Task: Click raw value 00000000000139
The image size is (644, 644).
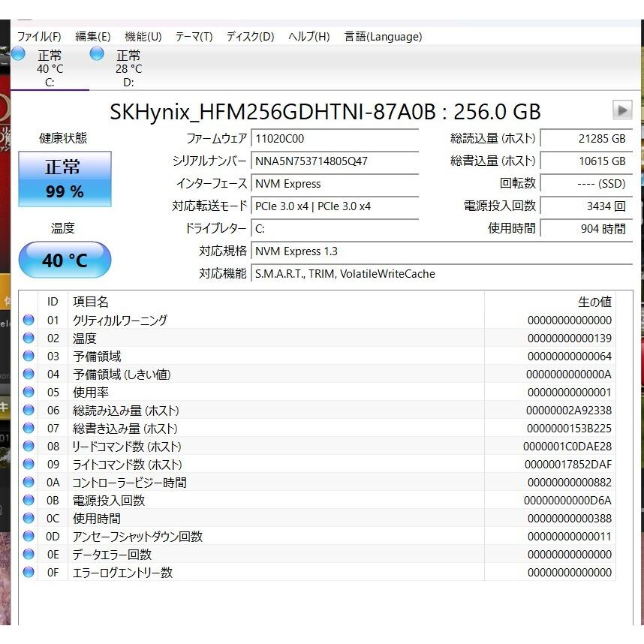Action: coord(569,338)
